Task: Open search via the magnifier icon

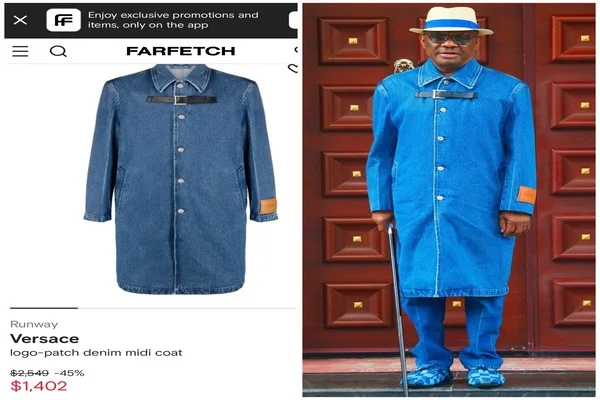Action: click(58, 51)
